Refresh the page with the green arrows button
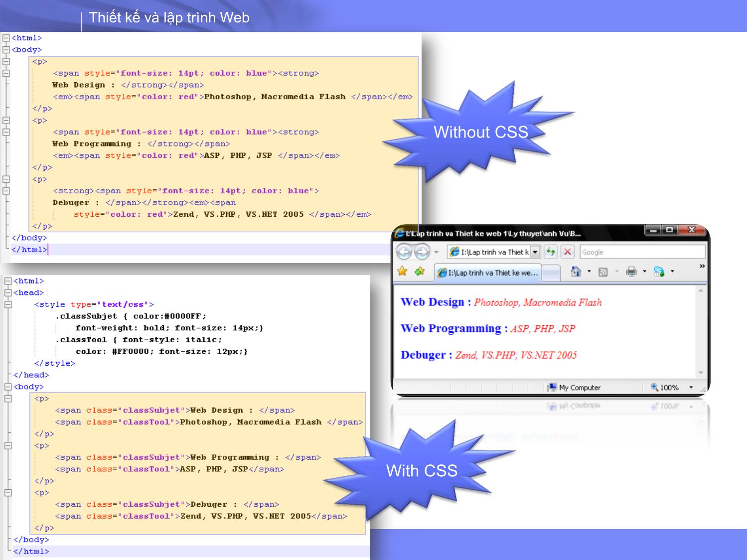Image resolution: width=747 pixels, height=560 pixels. pyautogui.click(x=550, y=252)
